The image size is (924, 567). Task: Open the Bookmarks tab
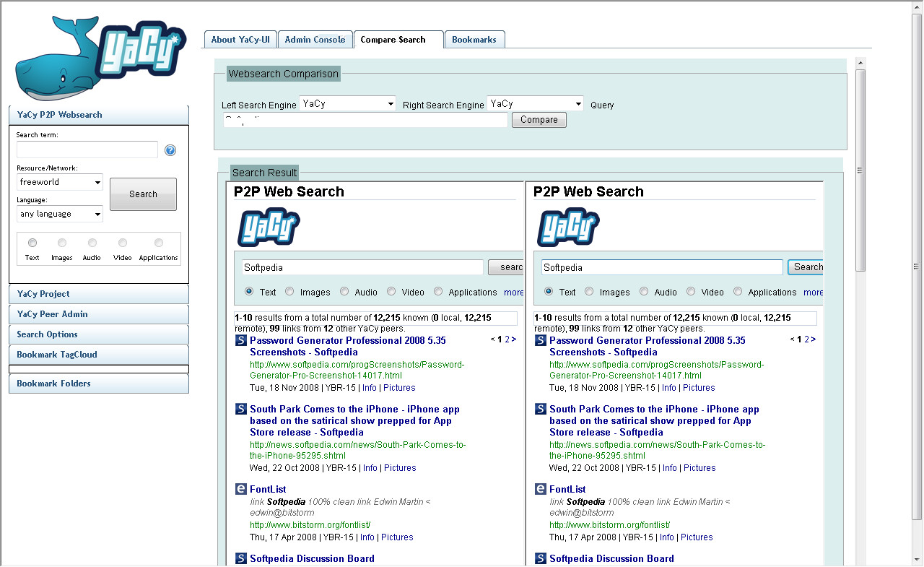pyautogui.click(x=474, y=40)
